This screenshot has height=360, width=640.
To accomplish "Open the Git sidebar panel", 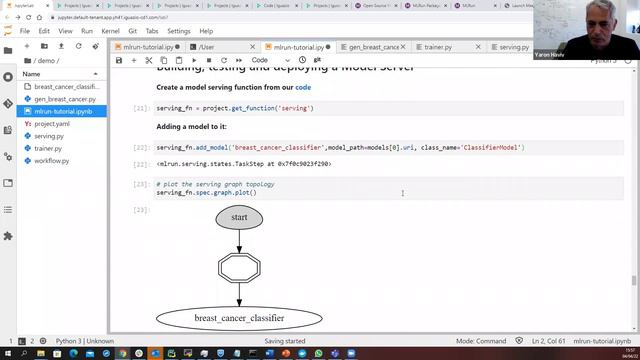I will [8, 104].
